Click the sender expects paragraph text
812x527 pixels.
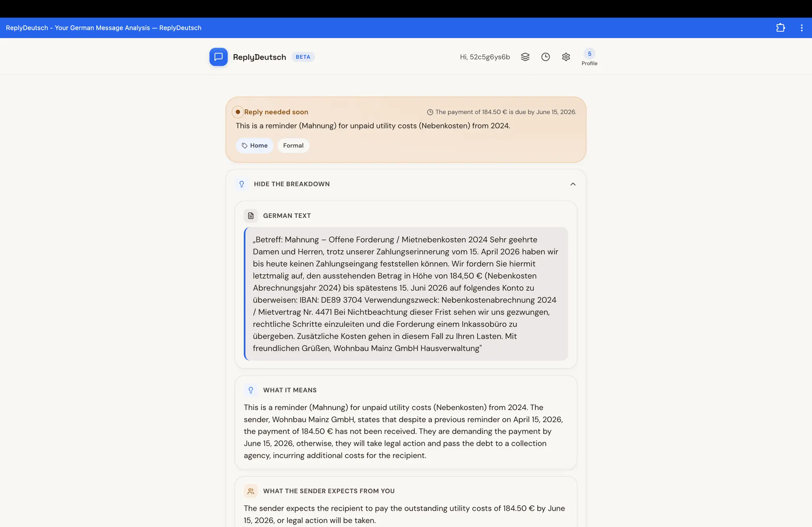pos(404,514)
